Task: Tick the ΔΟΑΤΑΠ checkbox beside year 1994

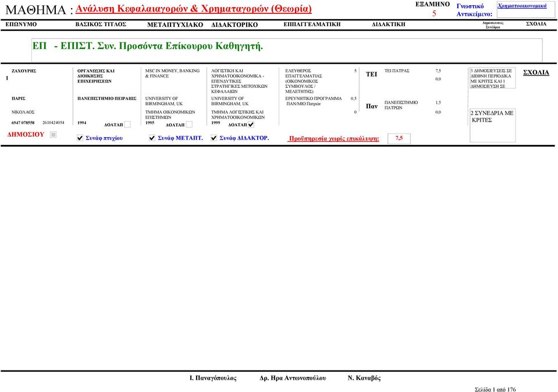Action: 127,124
